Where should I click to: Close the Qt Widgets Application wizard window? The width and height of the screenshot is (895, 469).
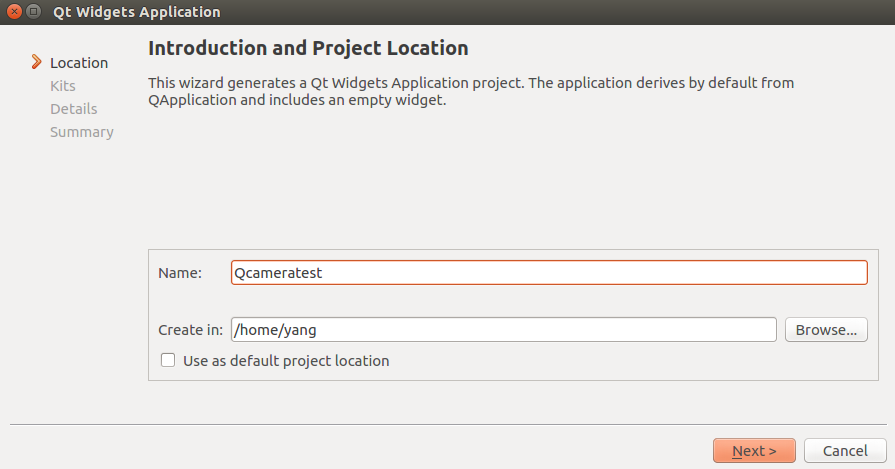[x=15, y=11]
